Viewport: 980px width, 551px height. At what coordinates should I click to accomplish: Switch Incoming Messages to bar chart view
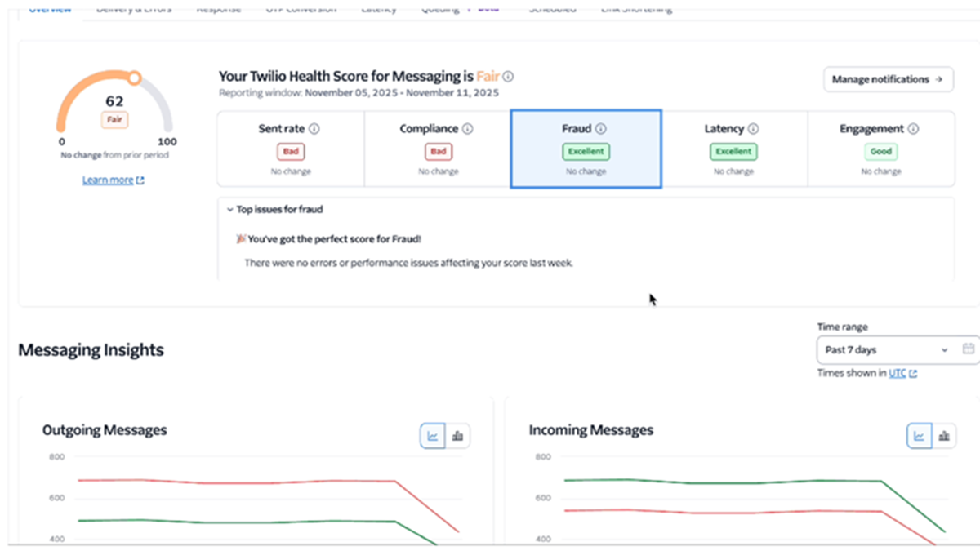(x=944, y=435)
